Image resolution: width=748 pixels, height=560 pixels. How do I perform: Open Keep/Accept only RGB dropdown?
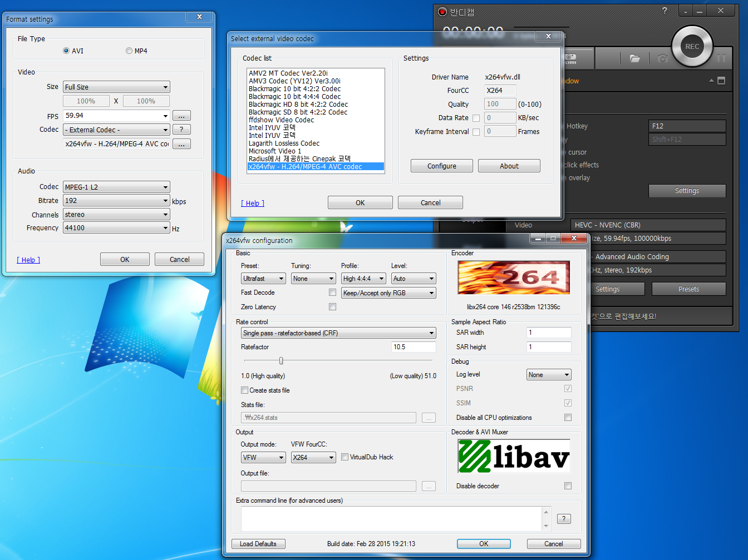(x=388, y=293)
